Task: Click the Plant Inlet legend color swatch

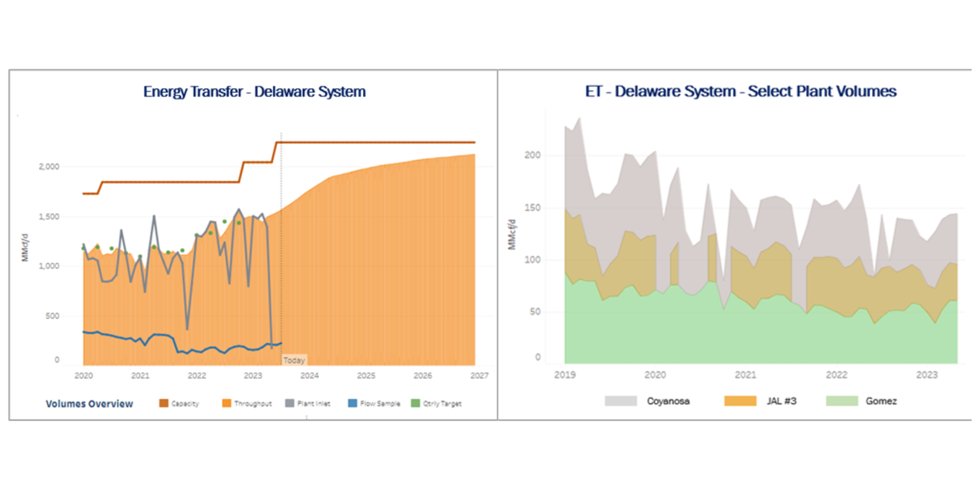Action: (290, 403)
